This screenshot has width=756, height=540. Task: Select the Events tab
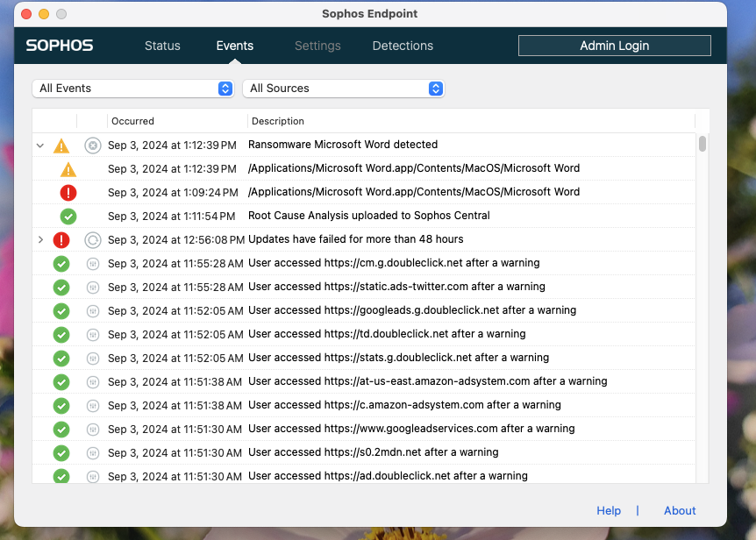[235, 46]
